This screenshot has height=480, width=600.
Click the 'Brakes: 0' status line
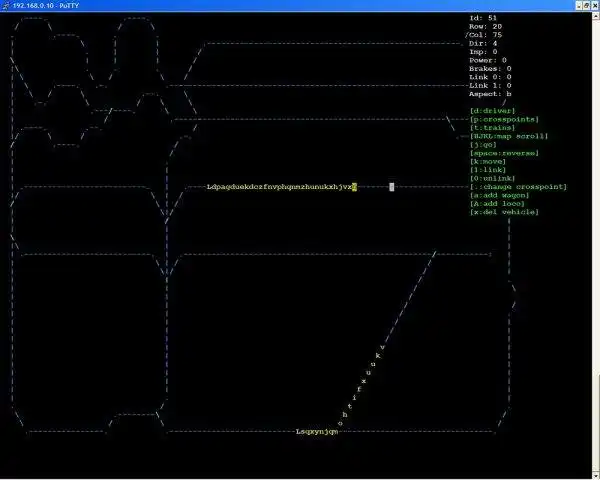(x=490, y=69)
